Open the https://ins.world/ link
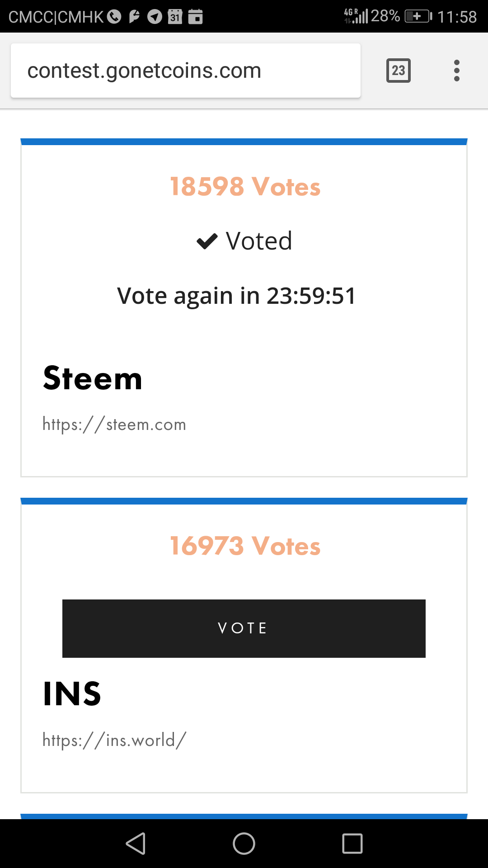 [114, 741]
